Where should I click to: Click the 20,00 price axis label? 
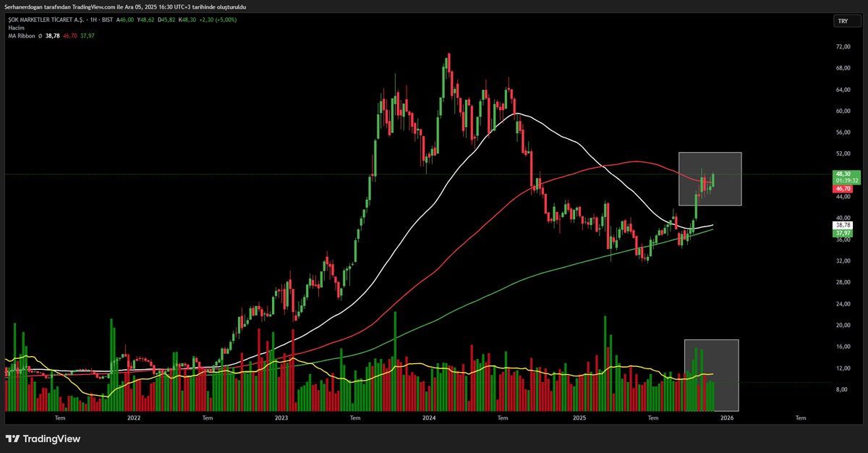(x=843, y=325)
